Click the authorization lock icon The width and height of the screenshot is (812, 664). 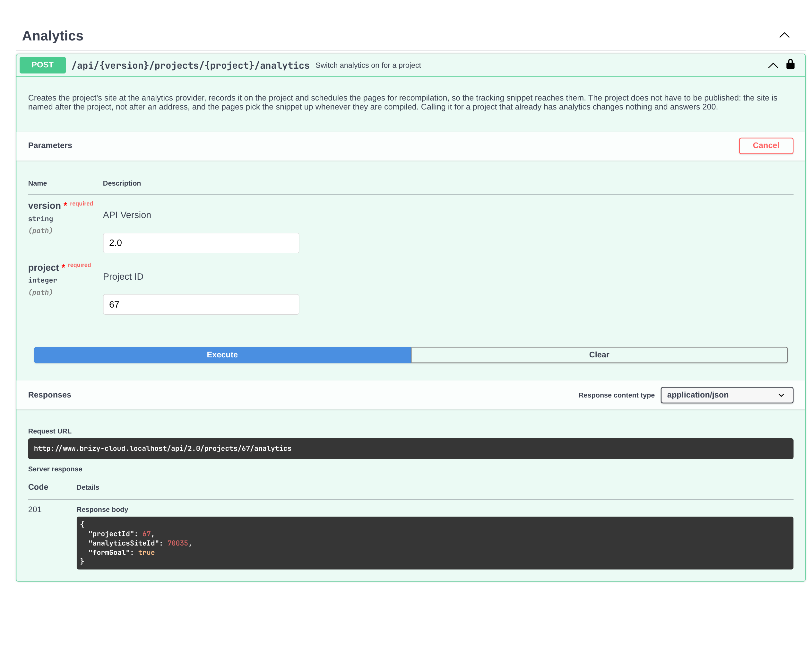[x=790, y=64]
